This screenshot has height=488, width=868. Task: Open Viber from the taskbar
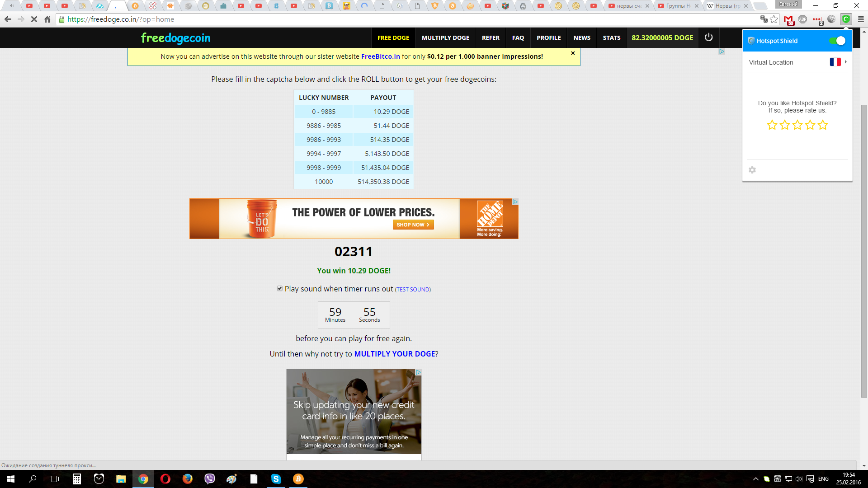pyautogui.click(x=210, y=479)
